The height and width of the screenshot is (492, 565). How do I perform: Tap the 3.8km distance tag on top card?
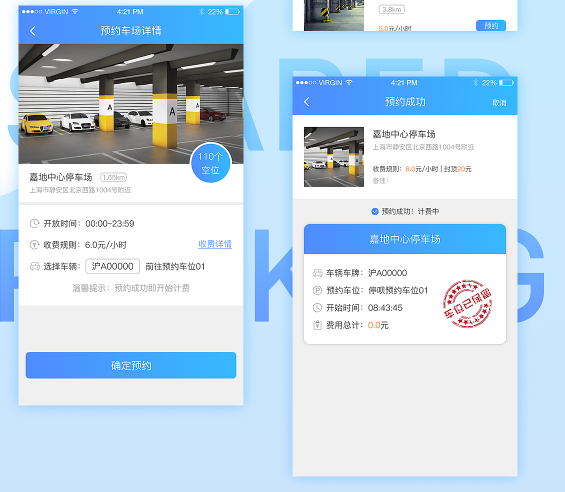click(391, 9)
